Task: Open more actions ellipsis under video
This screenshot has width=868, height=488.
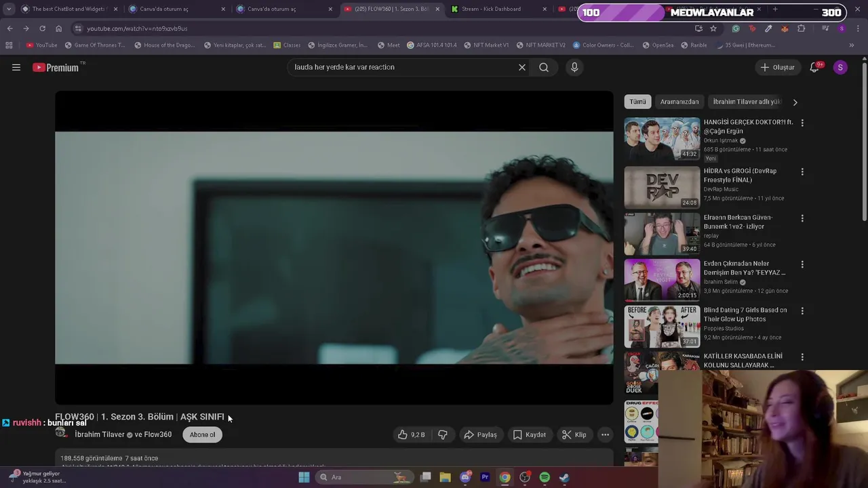Action: tap(605, 434)
